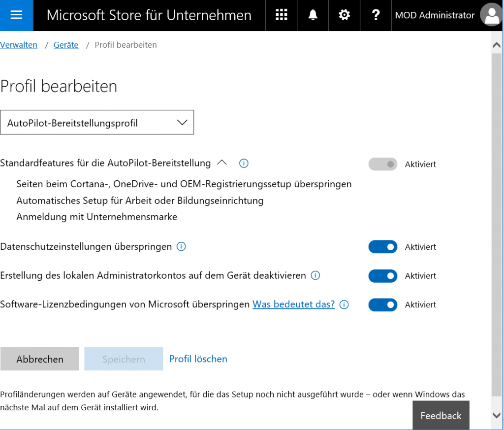Image resolution: width=504 pixels, height=430 pixels.
Task: Click the scrollbar up arrow
Action: coord(497,45)
